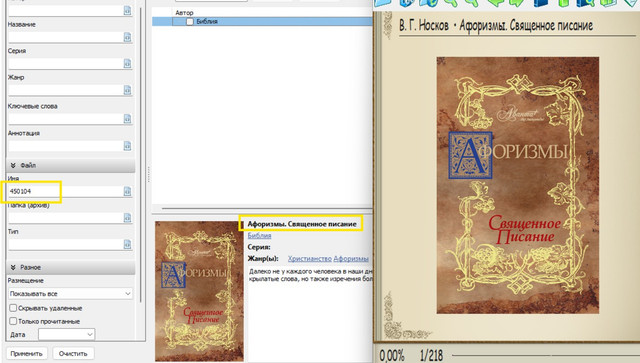Open the Христианство genre link
This screenshot has width=640, height=363.
tap(310, 258)
